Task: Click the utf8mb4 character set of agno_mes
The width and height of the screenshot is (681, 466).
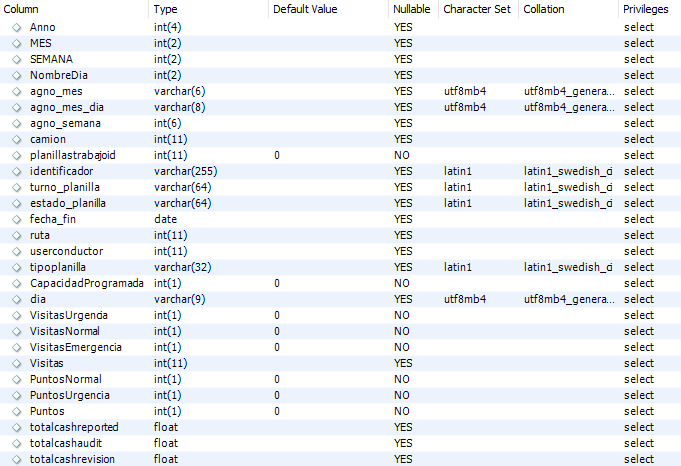Action: tap(465, 92)
